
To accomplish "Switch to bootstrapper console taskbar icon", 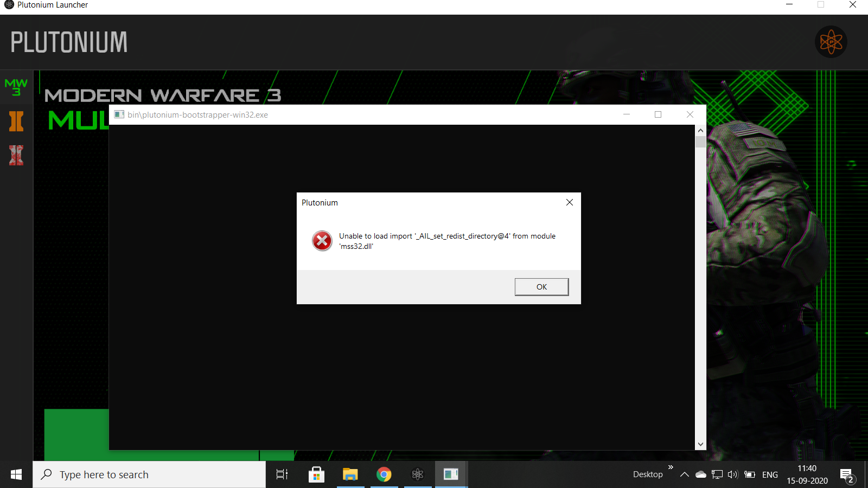I will click(x=451, y=474).
